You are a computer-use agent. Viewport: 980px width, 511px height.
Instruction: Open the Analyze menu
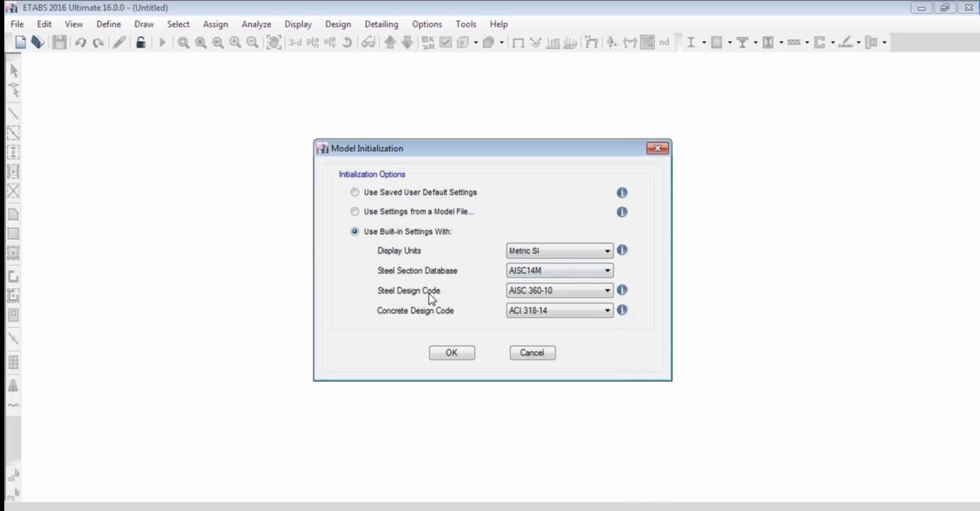[x=256, y=24]
